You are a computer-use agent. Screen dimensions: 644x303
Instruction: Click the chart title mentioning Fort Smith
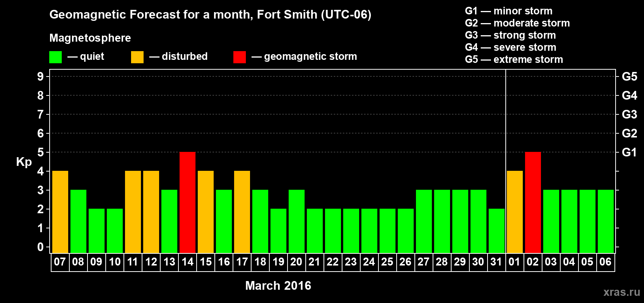pyautogui.click(x=210, y=15)
